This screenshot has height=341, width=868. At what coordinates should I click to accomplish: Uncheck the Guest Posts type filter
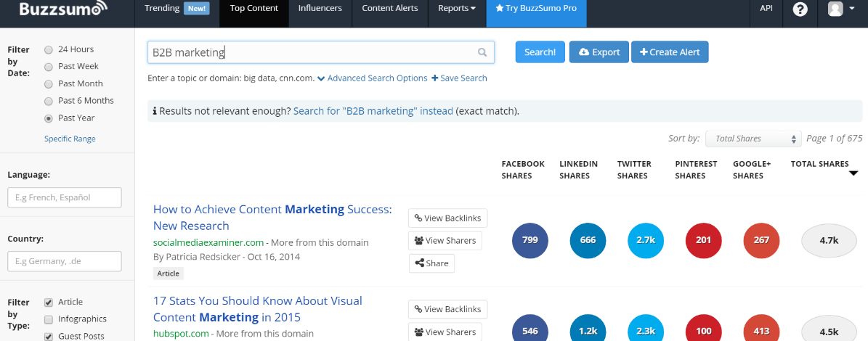49,336
